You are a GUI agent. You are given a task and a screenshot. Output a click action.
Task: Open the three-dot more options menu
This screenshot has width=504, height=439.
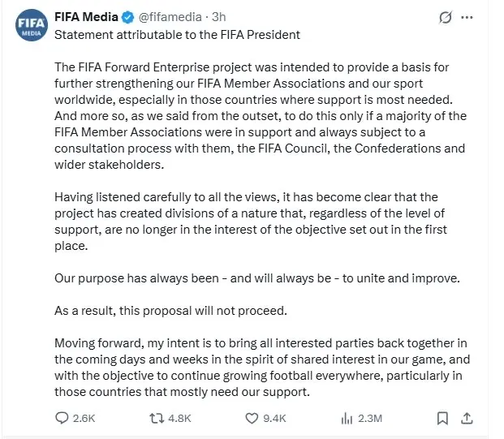[x=467, y=17]
